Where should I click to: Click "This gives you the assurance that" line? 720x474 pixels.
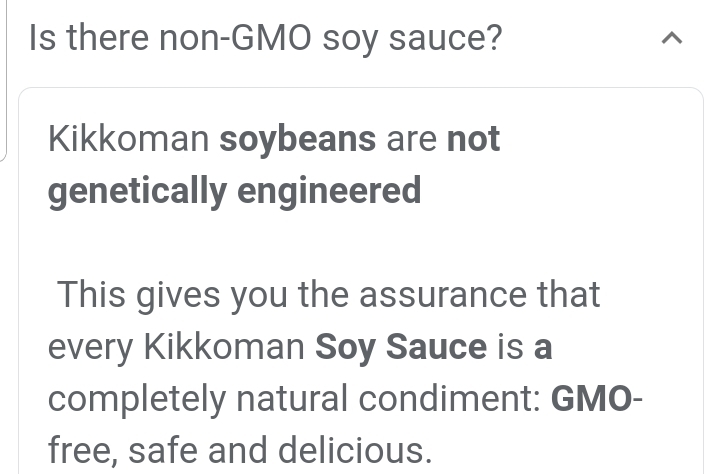[x=328, y=295]
